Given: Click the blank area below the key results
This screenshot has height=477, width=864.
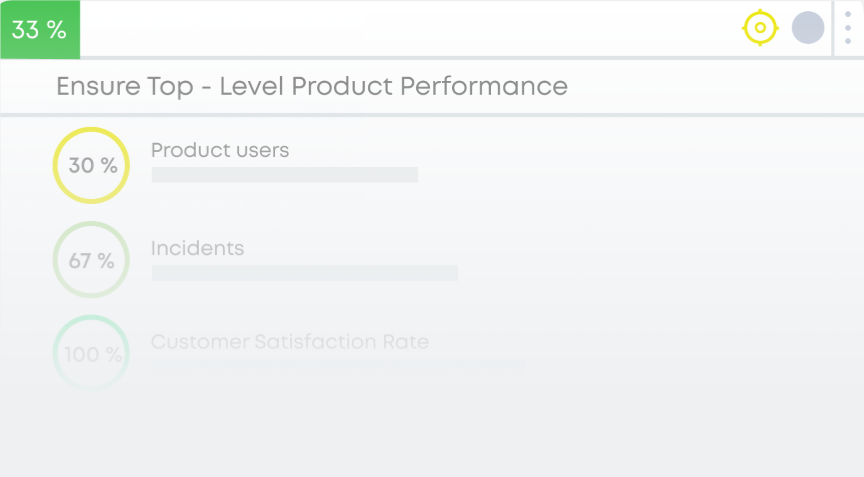Looking at the screenshot, I should [430, 430].
